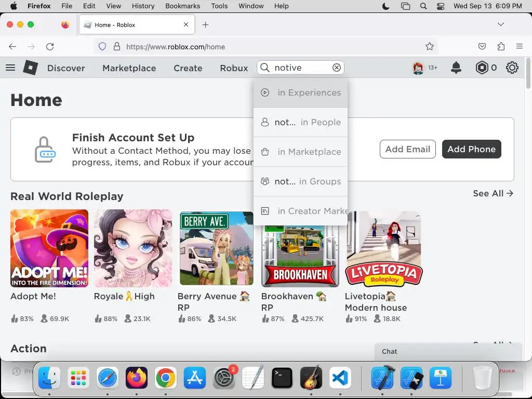
Task: Open the Roblox hamburger navigation menu
Action: (10, 68)
